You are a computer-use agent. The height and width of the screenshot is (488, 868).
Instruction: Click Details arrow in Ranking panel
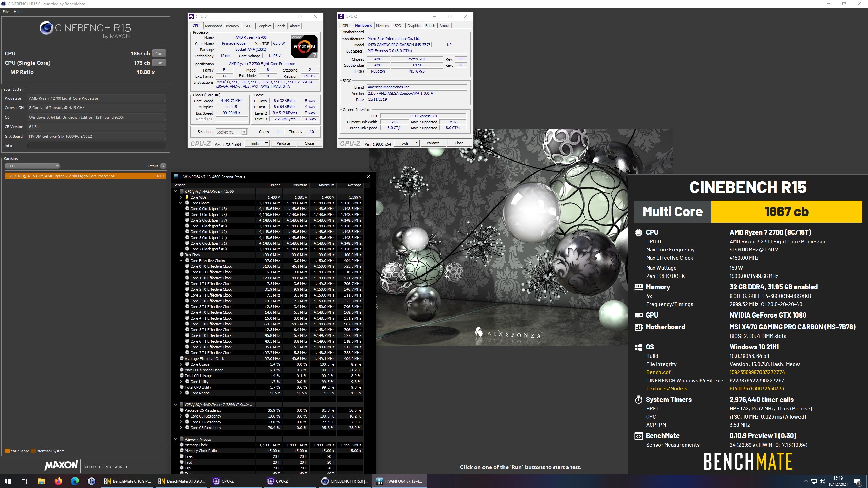click(163, 166)
